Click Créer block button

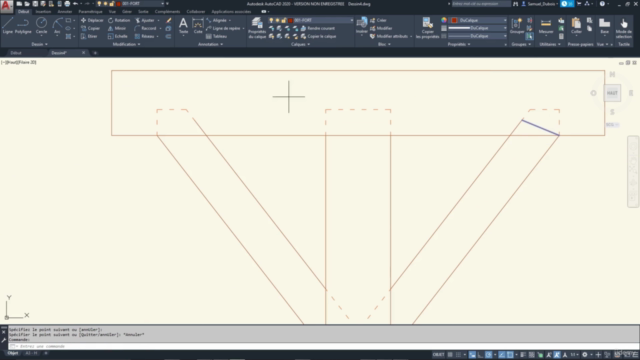378,20
